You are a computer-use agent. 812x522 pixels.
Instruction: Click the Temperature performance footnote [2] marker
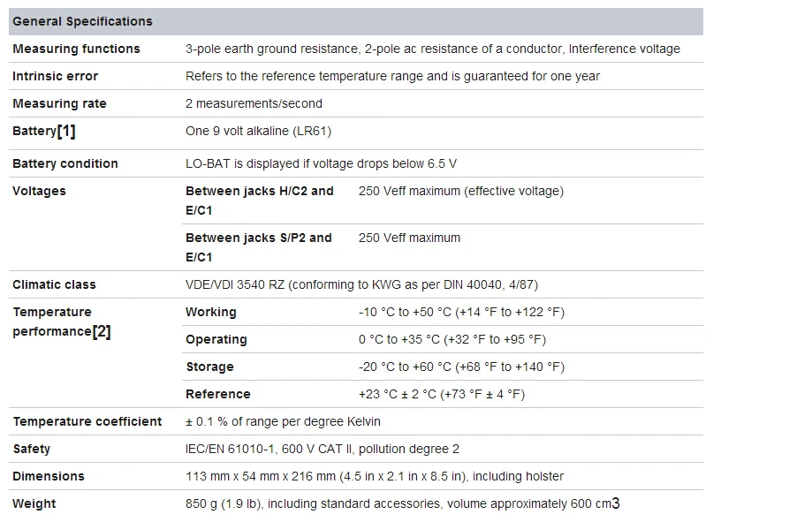[x=102, y=331]
